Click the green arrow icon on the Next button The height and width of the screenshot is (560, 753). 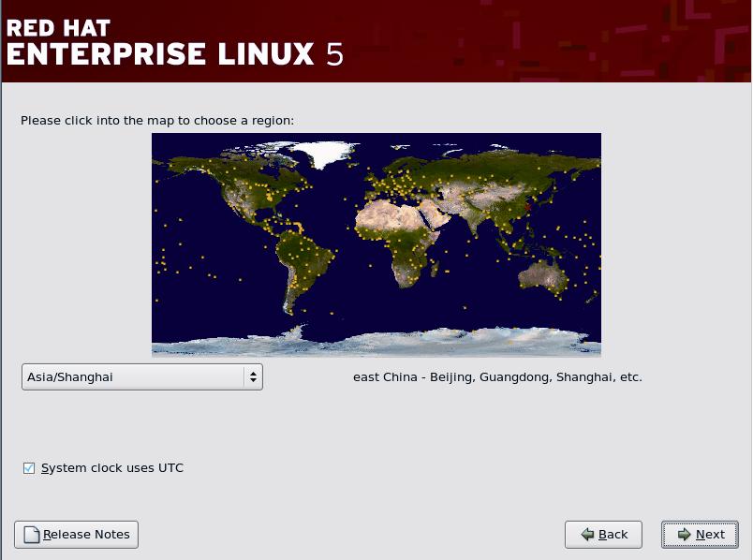point(685,535)
